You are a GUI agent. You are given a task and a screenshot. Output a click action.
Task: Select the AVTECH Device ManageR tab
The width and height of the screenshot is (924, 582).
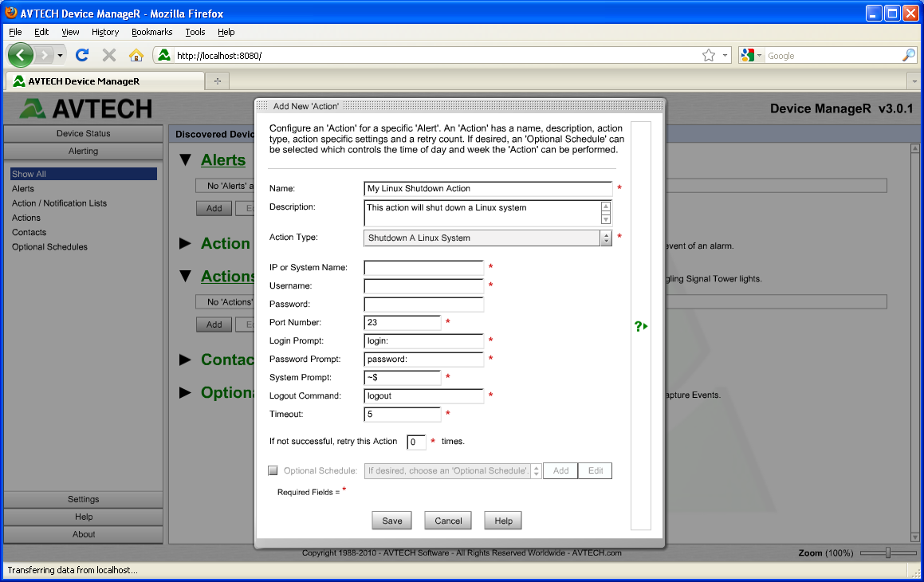[104, 81]
